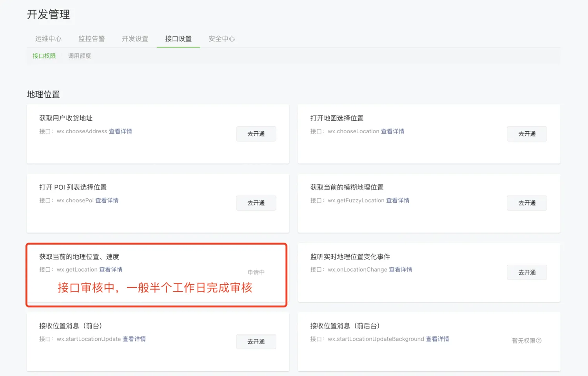This screenshot has height=376, width=588.
Task: Switch to 调用额度 sub-tab
Action: [x=80, y=56]
